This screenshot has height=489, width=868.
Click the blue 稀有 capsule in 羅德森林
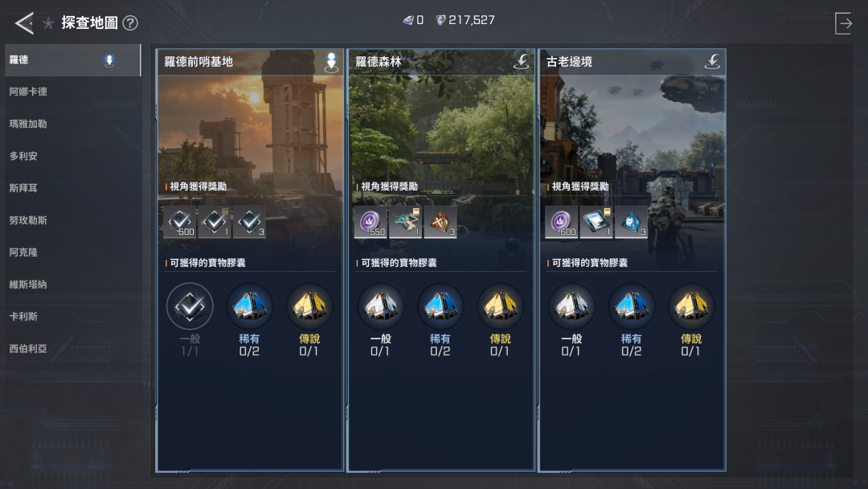pos(440,306)
